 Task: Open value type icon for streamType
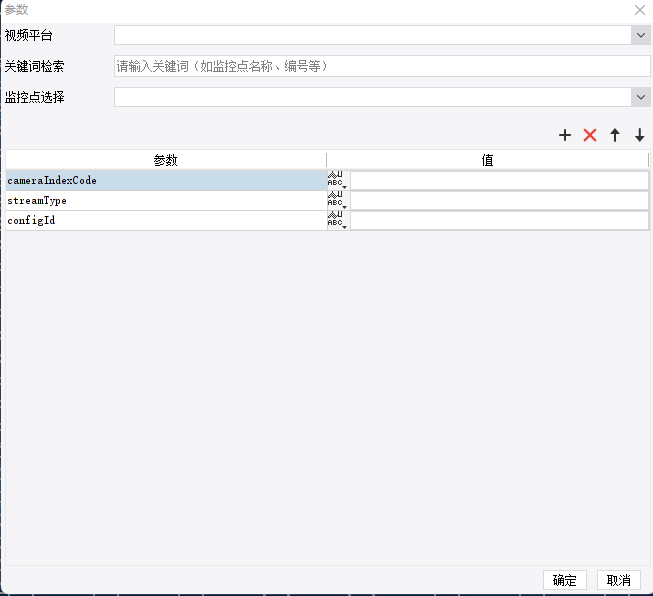[x=338, y=200]
